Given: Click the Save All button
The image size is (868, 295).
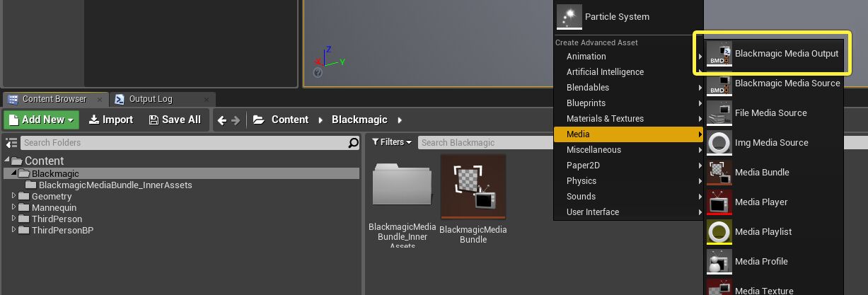Looking at the screenshot, I should [175, 120].
